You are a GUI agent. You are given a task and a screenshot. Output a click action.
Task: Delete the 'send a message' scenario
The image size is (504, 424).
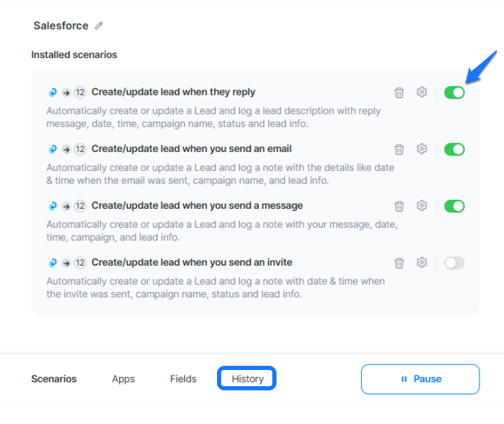click(399, 206)
